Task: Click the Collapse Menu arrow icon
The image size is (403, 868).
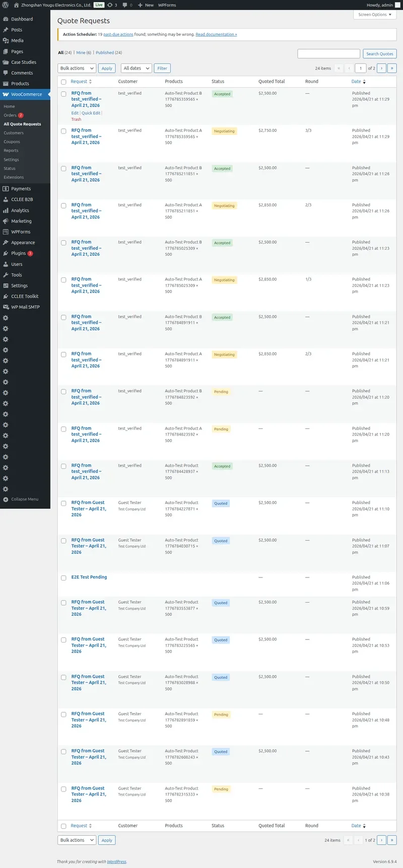Action: click(x=6, y=499)
